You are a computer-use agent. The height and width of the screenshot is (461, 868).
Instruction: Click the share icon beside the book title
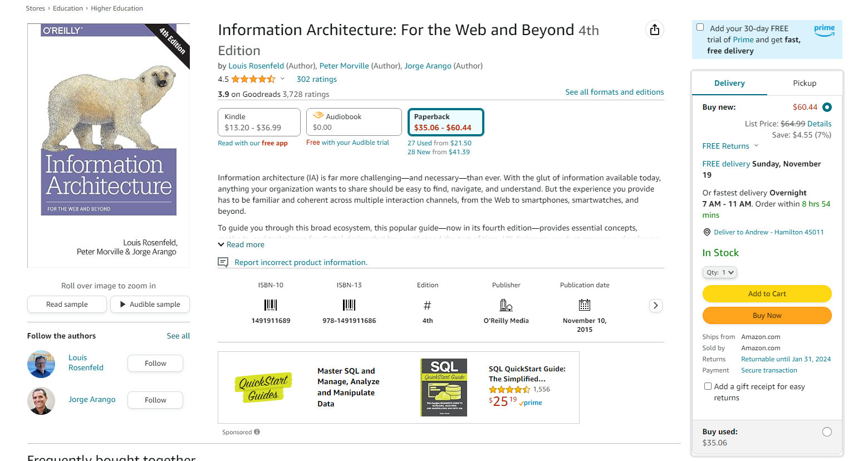(x=655, y=30)
